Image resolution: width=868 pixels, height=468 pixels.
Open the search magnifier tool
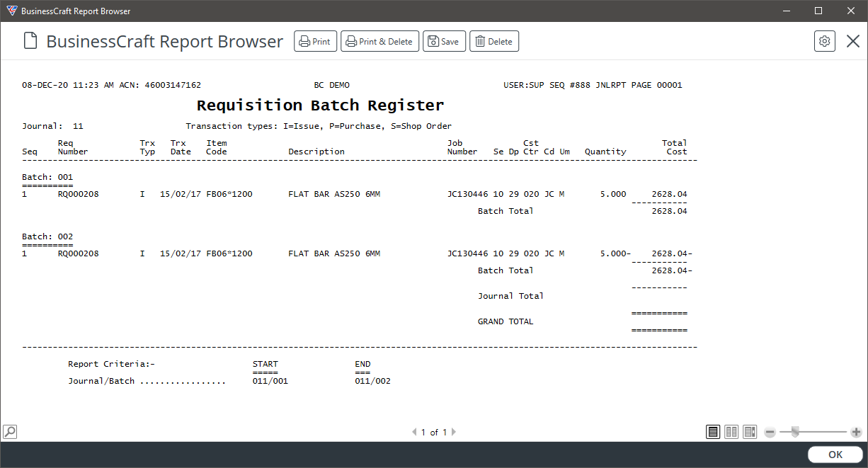[10, 431]
